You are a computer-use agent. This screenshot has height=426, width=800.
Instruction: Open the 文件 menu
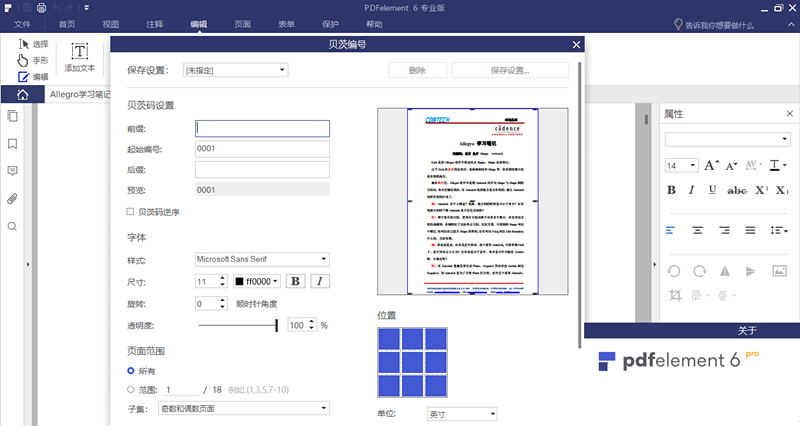coord(22,24)
